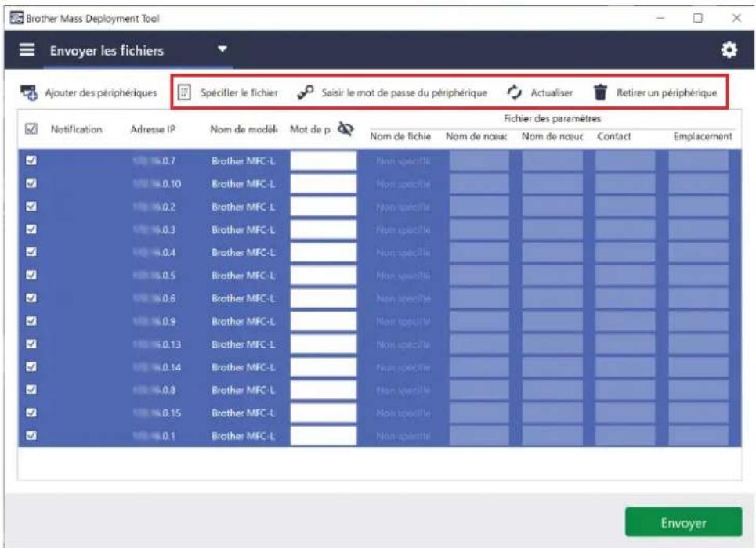Click the Ajouter des périphériques icon
The height and width of the screenshot is (548, 756).
coord(28,92)
